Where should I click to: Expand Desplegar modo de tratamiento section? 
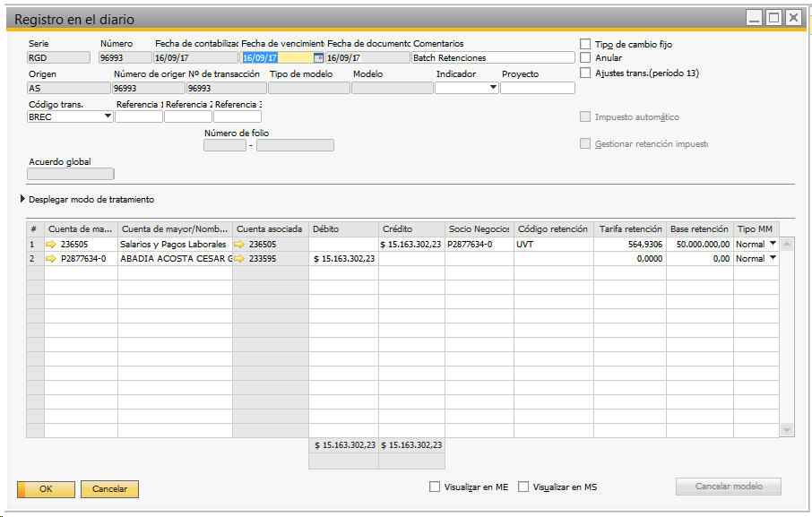point(23,200)
